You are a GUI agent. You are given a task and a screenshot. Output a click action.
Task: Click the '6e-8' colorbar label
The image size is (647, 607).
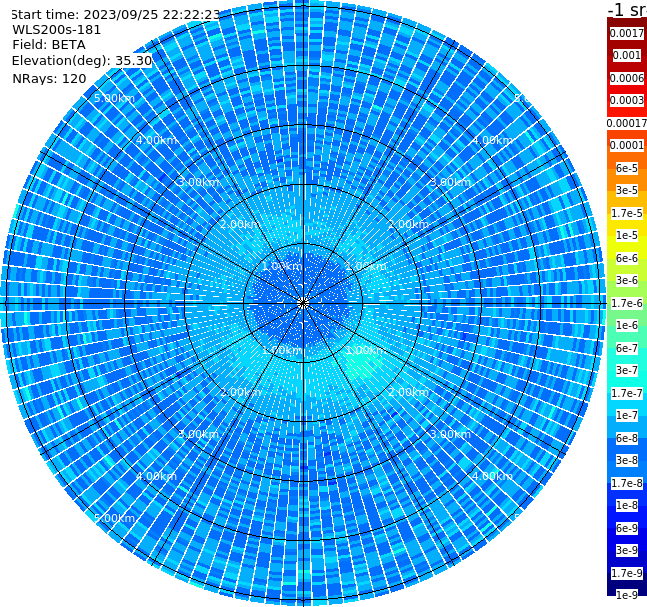coord(627,438)
